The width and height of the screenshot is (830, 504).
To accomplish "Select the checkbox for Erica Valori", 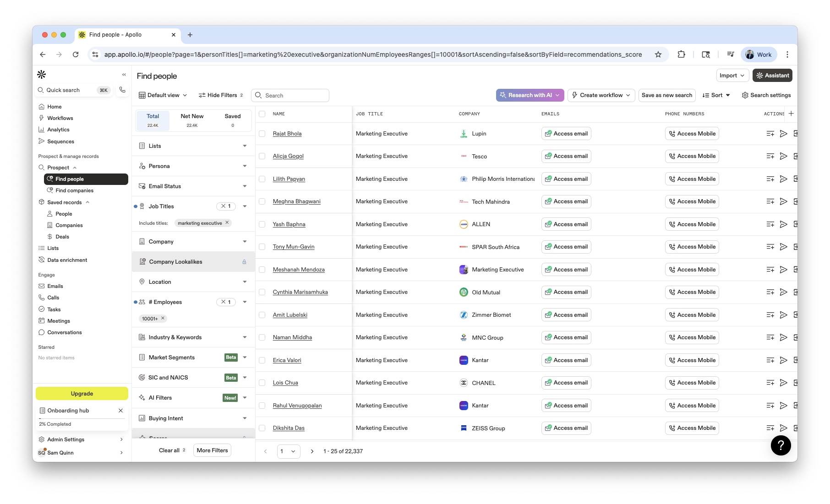I will (x=262, y=360).
